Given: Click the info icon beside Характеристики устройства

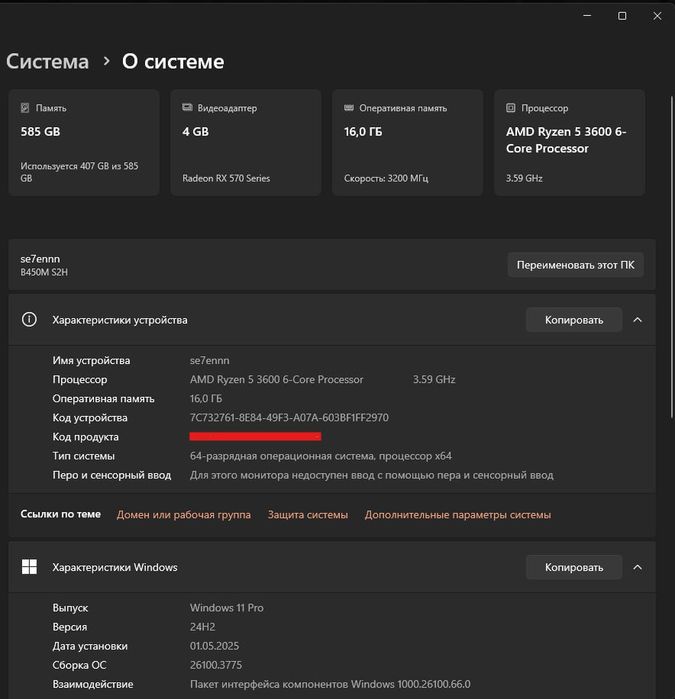Looking at the screenshot, I should 30,320.
